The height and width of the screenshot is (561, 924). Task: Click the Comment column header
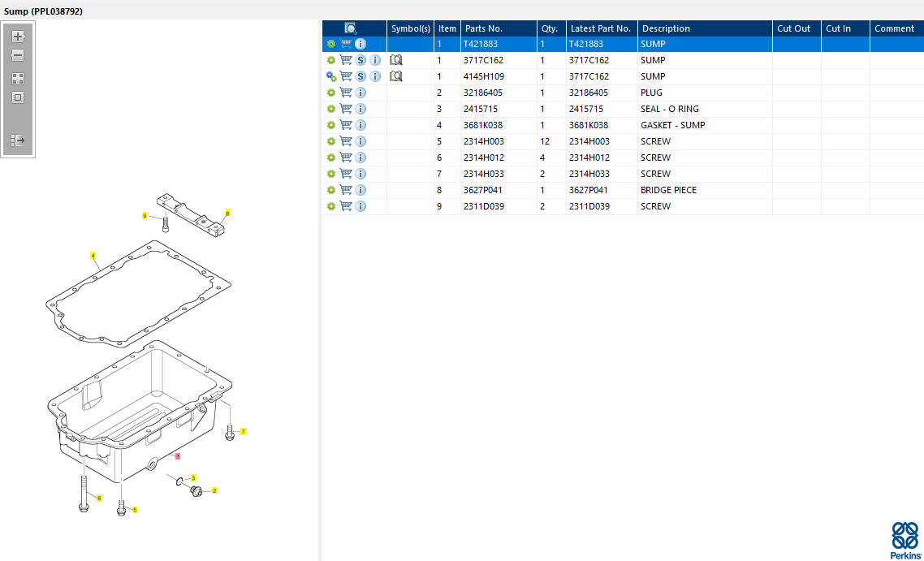[897, 28]
